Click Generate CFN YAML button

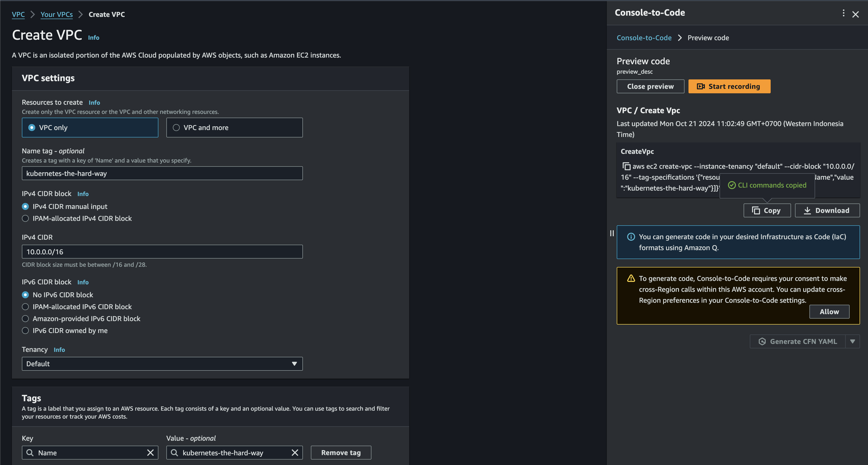(x=797, y=341)
